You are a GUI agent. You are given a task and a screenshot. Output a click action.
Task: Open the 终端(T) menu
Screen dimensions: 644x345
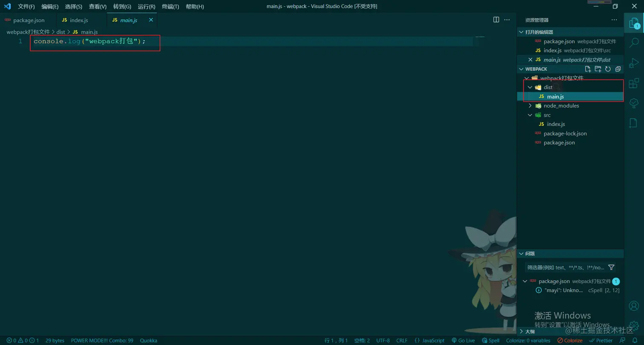[170, 7]
